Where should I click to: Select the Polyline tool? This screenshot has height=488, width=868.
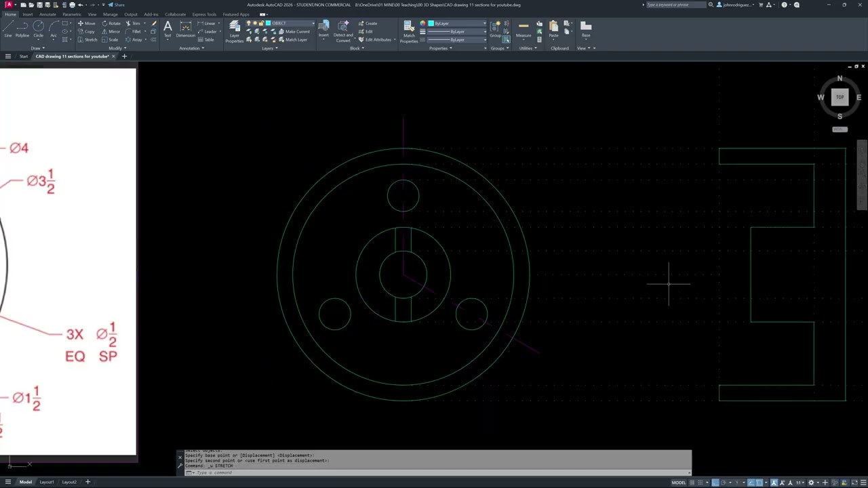[22, 28]
